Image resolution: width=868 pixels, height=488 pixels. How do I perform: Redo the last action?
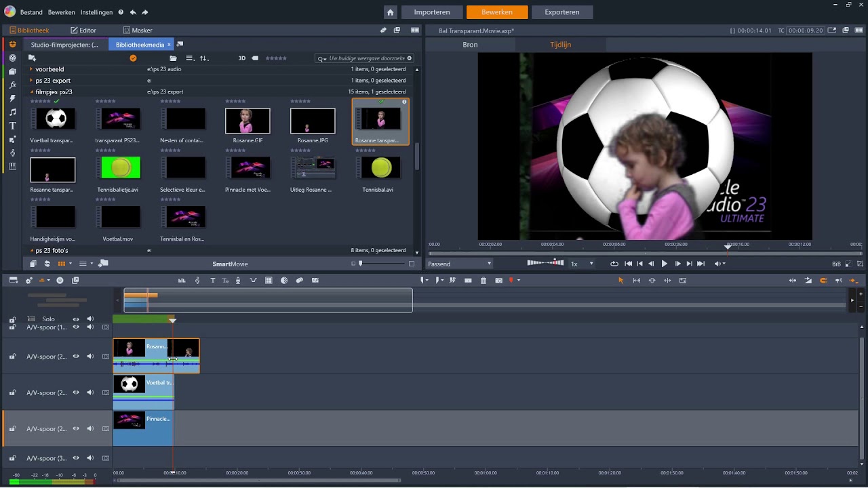click(x=144, y=12)
